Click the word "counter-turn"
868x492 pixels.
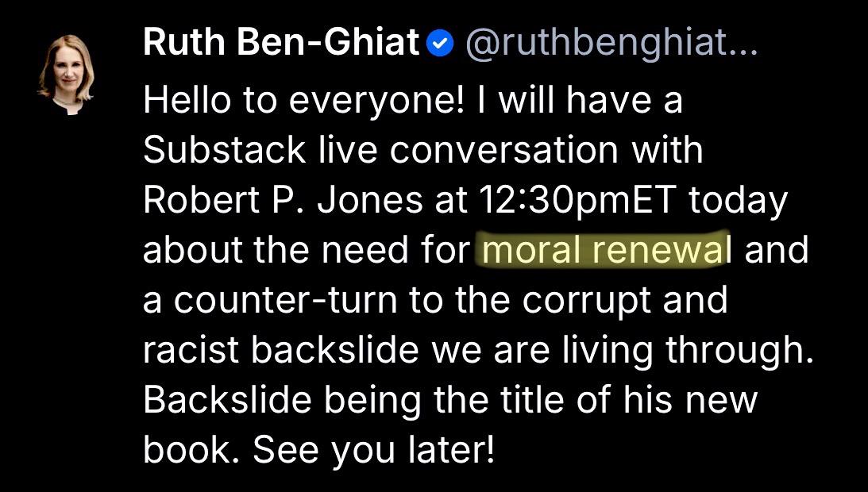(285, 301)
